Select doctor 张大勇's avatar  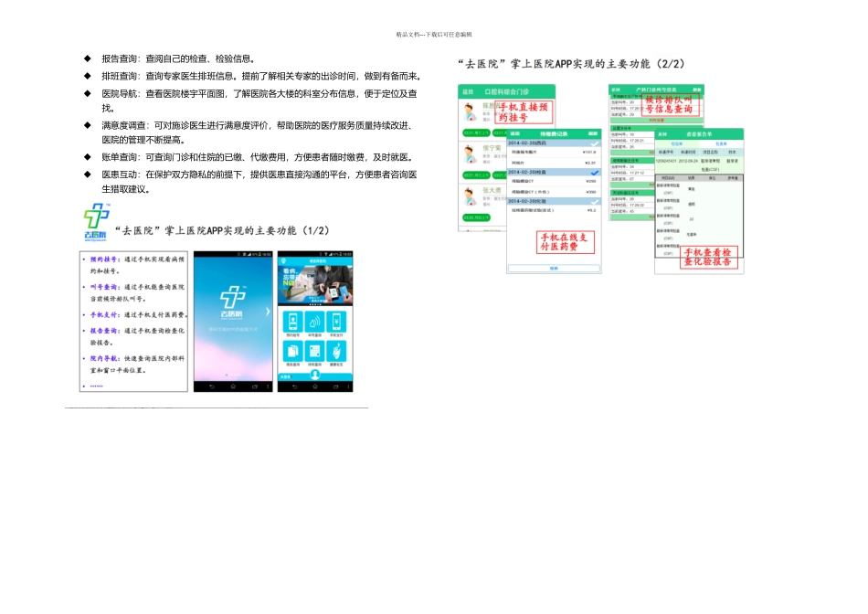tap(470, 196)
